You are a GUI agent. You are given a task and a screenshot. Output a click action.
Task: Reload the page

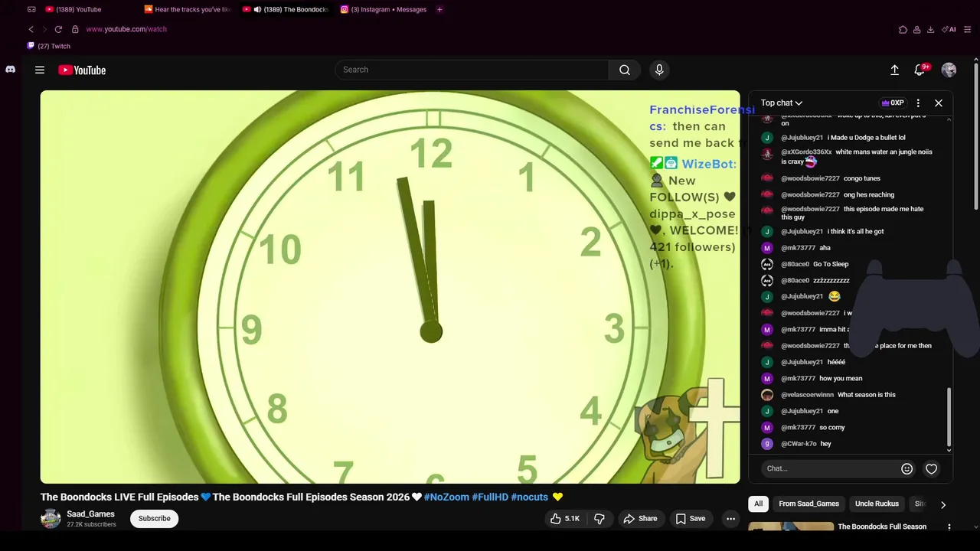pyautogui.click(x=58, y=29)
